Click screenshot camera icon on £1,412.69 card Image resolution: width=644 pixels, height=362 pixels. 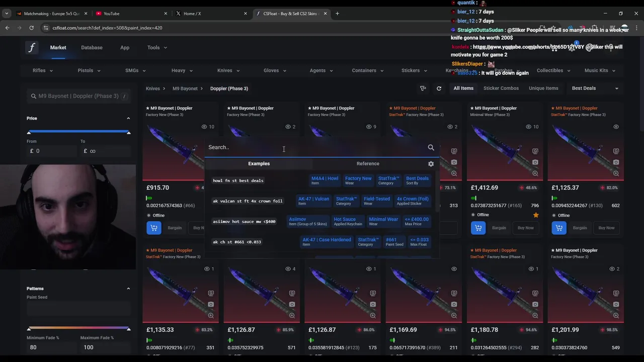[535, 162]
